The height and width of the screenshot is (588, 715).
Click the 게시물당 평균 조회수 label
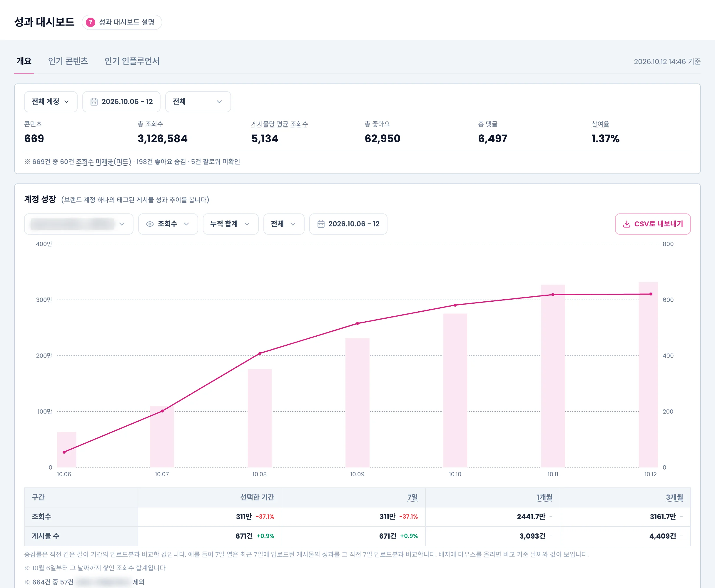coord(279,124)
